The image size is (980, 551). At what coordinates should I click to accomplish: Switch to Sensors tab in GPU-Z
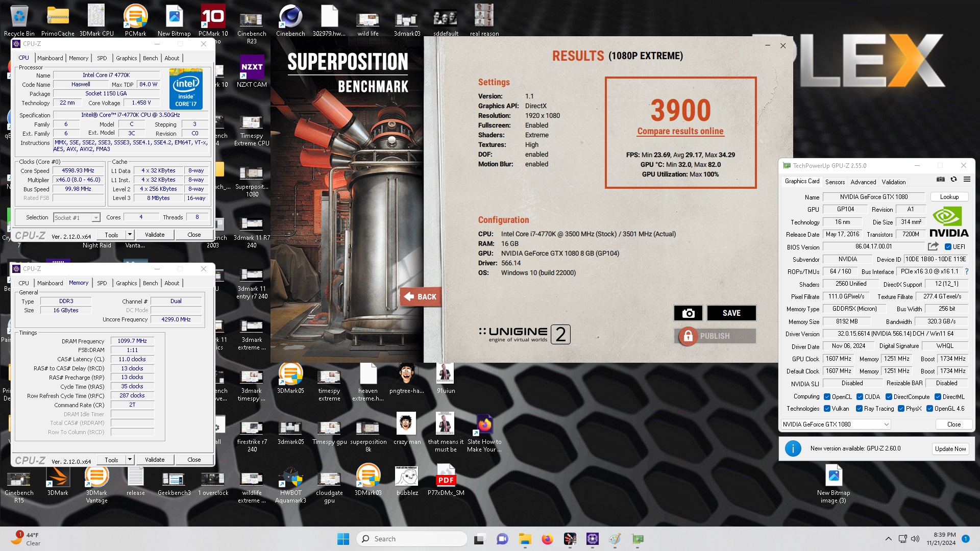(835, 182)
